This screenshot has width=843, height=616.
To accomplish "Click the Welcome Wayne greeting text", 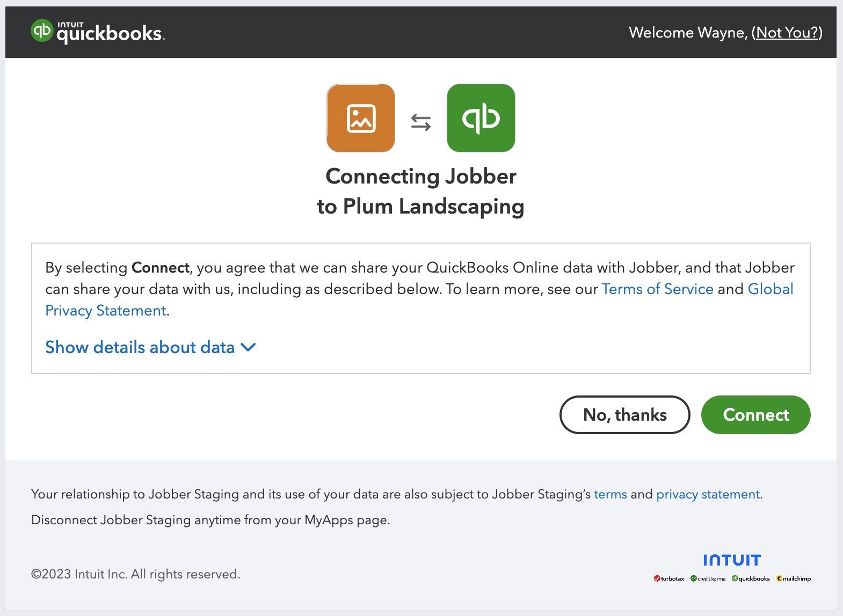I will (688, 33).
